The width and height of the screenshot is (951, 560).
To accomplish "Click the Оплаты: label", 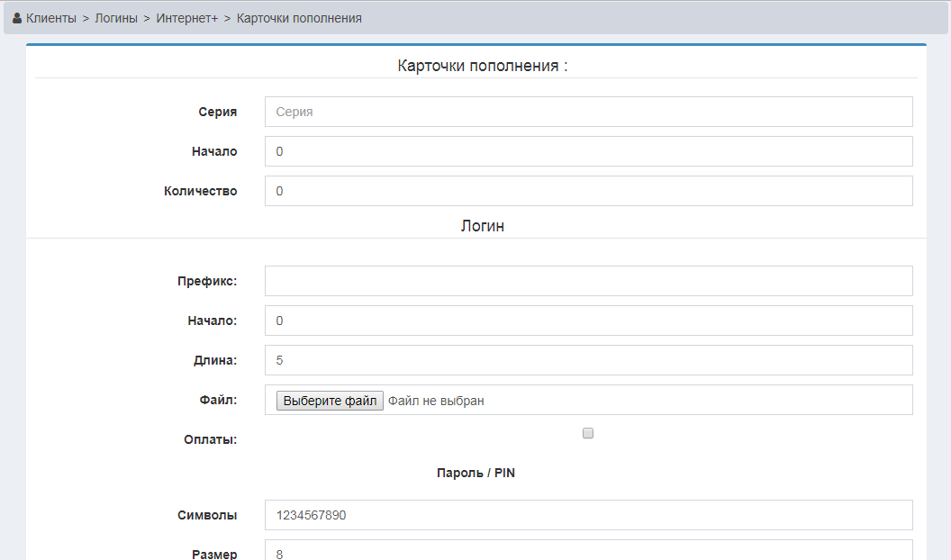I will pyautogui.click(x=210, y=439).
